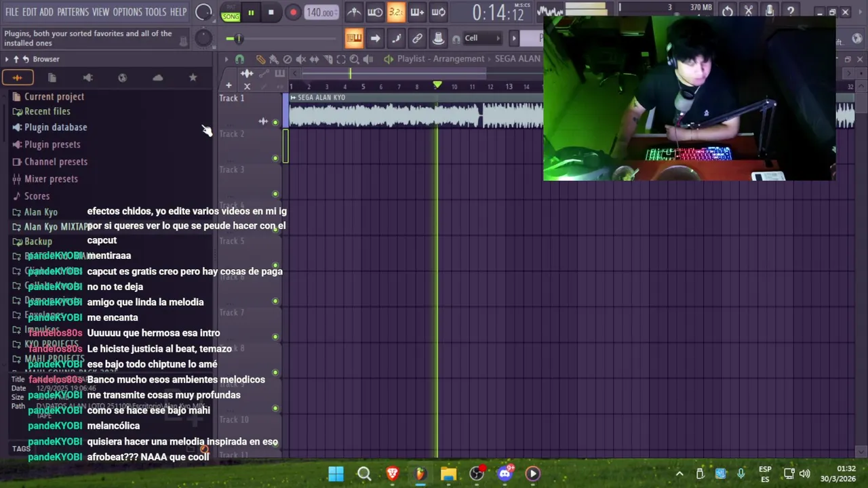Toggle overdub blend recording button
The width and height of the screenshot is (868, 488).
pos(417,12)
